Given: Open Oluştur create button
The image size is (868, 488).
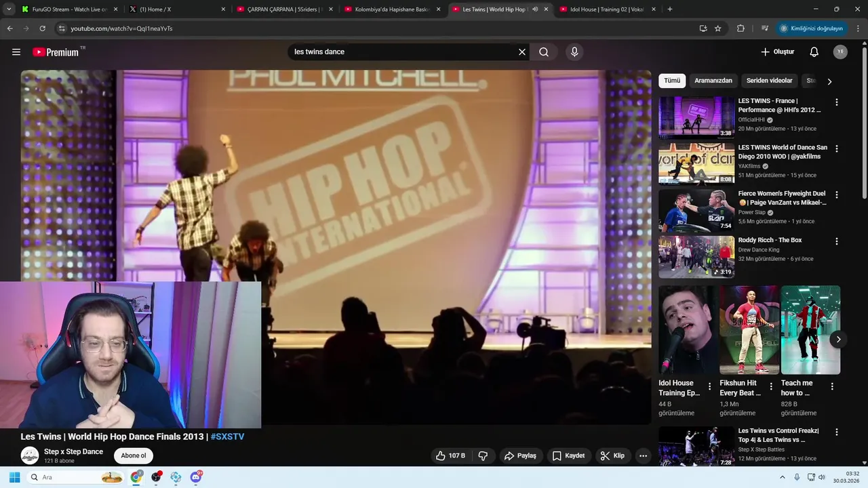Looking at the screenshot, I should (x=777, y=52).
